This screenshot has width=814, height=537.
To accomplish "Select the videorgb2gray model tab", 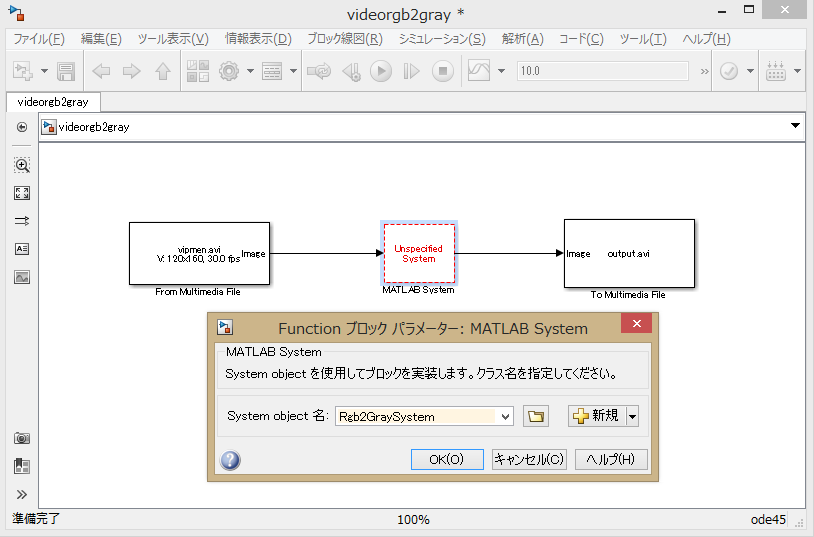I will click(53, 102).
